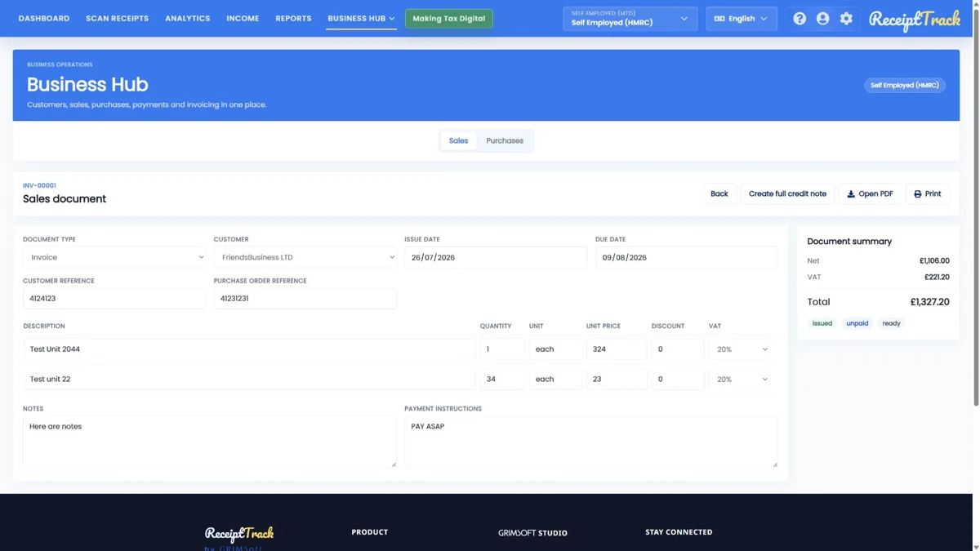Click the issued status tag
This screenshot has height=551, width=980.
click(822, 323)
